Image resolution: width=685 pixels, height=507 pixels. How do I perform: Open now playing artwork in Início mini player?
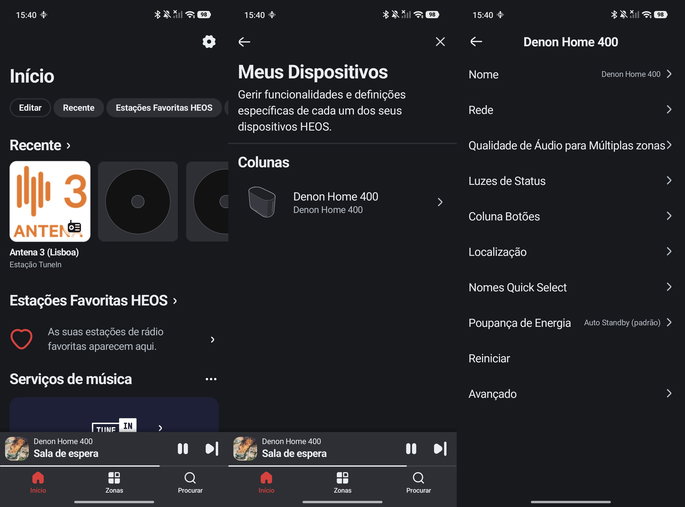pos(17,448)
